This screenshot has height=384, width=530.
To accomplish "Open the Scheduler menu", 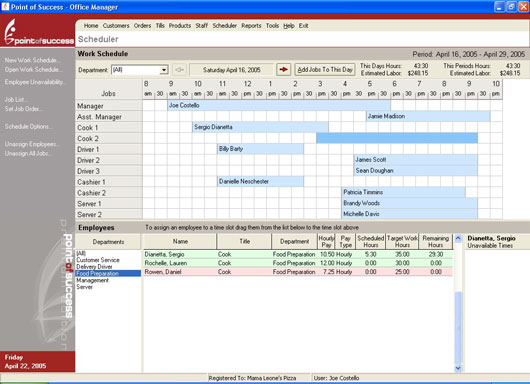I will [224, 26].
